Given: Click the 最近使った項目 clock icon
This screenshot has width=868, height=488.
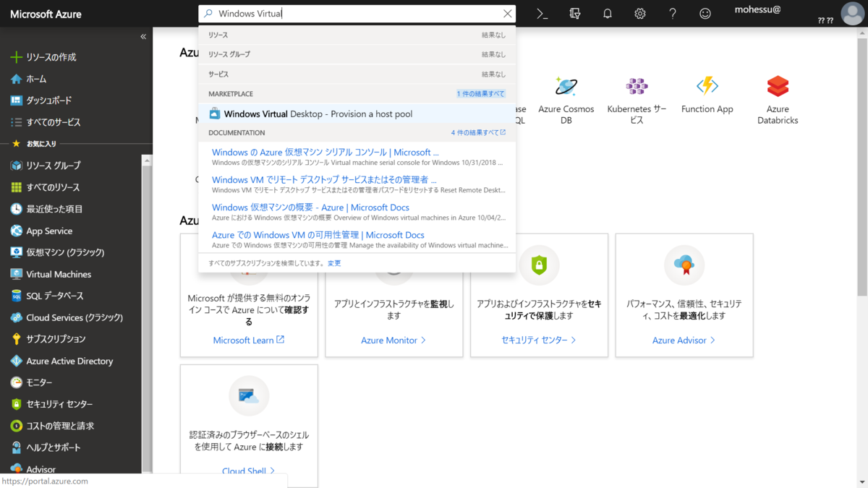Looking at the screenshot, I should pyautogui.click(x=16, y=209).
